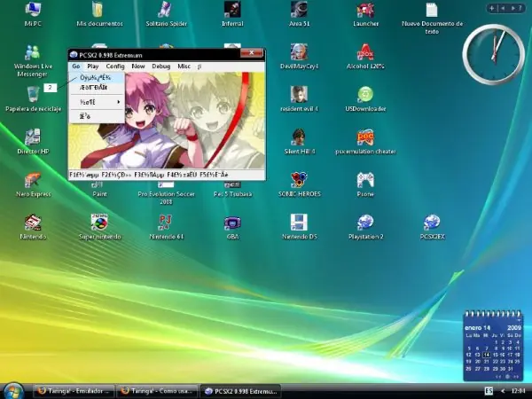Open the Paint desktop shortcut

pyautogui.click(x=99, y=190)
